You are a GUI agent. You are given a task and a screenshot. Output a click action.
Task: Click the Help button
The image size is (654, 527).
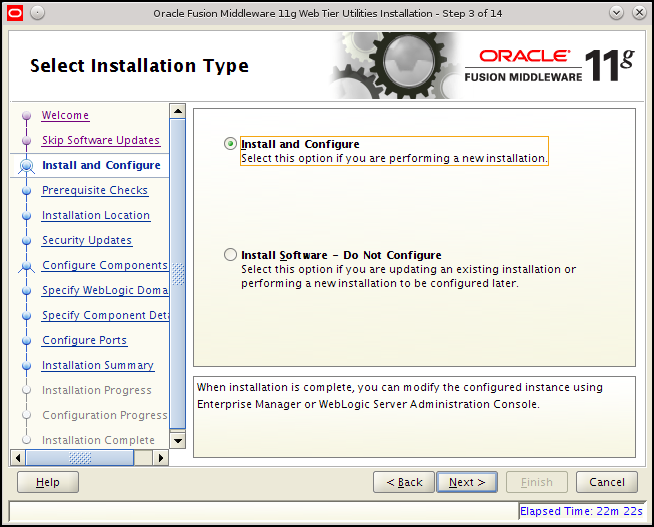[48, 482]
